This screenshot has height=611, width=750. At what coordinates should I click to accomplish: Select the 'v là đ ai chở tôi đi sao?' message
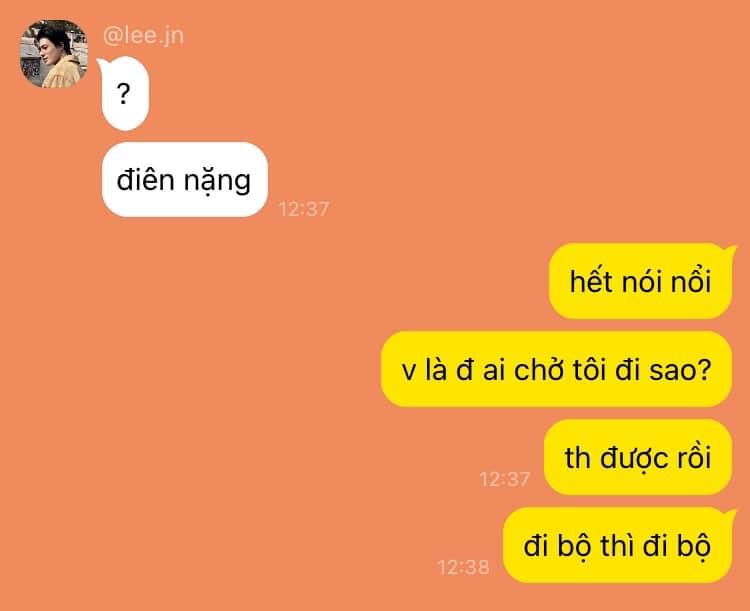pos(557,369)
